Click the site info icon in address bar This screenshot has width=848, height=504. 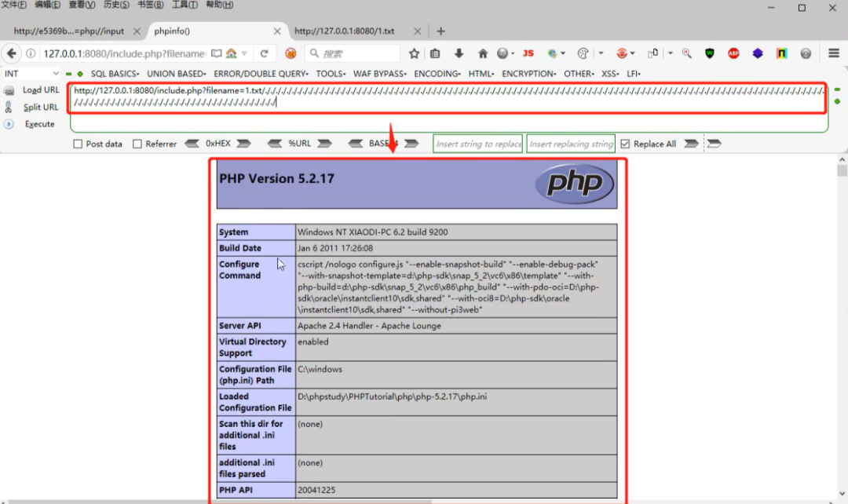[31, 53]
